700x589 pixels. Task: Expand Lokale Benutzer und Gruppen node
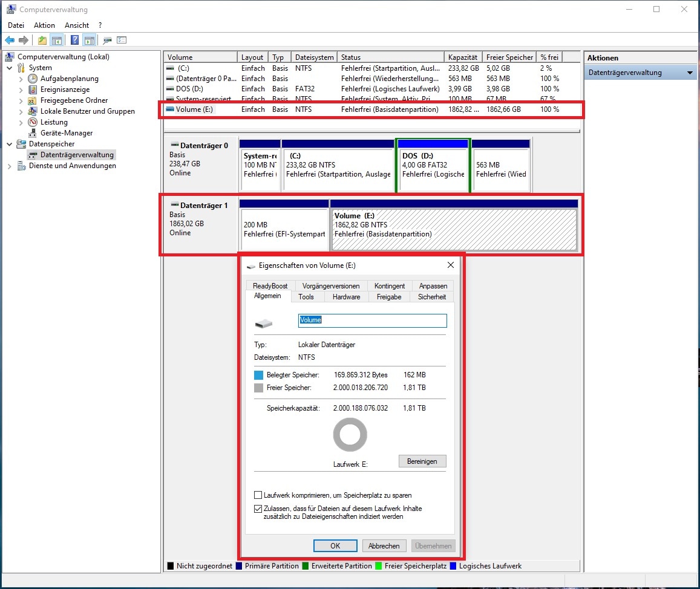point(21,111)
